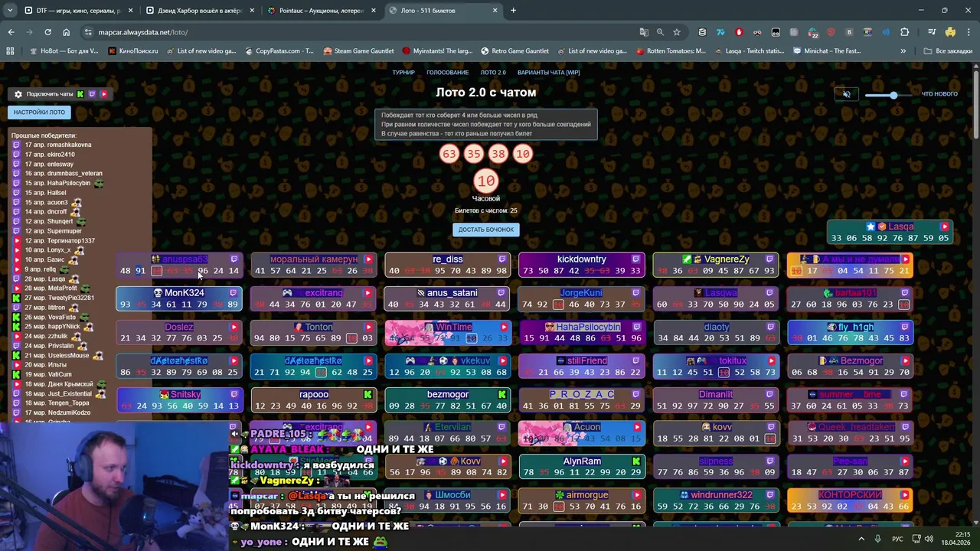Click the red video icon on Snitsky ticket
980x551 pixels.
tap(234, 395)
